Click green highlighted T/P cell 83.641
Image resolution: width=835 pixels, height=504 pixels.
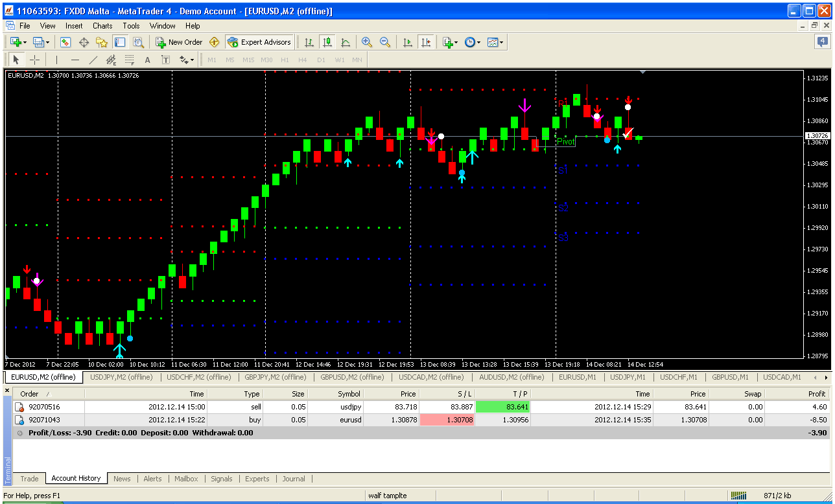(x=502, y=407)
